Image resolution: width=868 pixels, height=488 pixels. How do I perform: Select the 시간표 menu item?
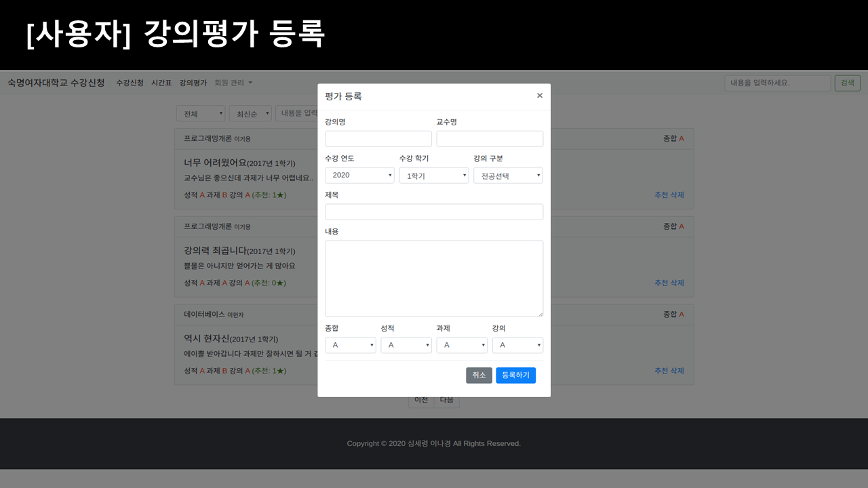click(x=161, y=82)
